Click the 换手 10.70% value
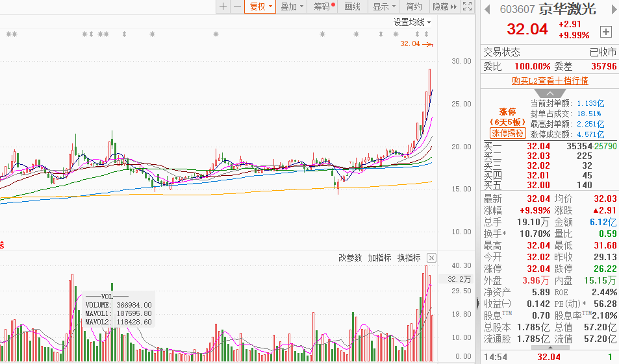 [535, 234]
